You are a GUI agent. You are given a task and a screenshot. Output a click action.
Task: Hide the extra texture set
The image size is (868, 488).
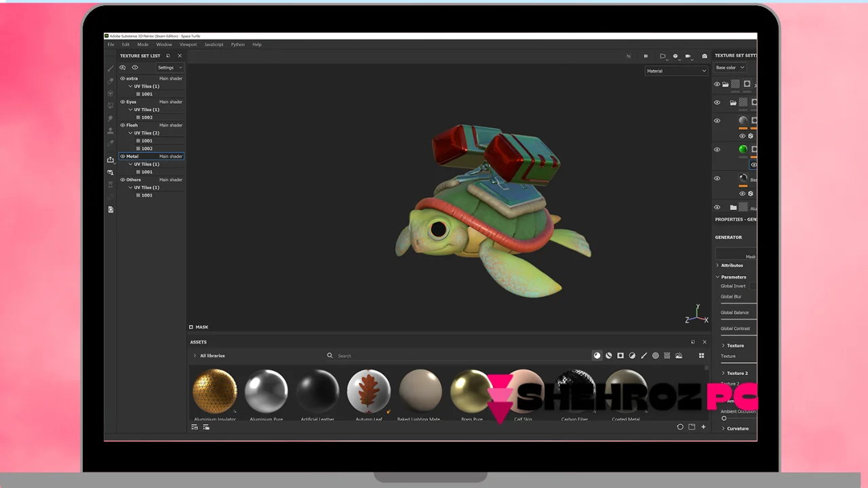coord(123,79)
